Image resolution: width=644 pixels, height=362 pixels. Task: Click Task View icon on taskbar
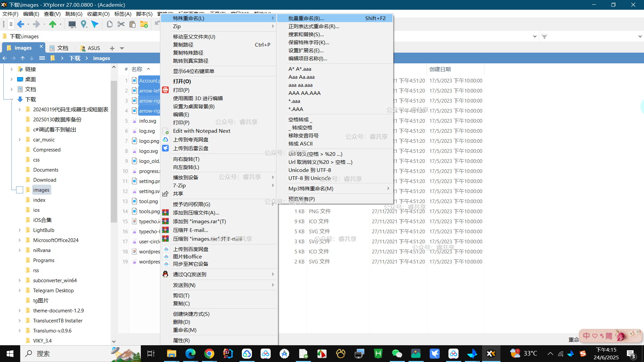point(151,354)
